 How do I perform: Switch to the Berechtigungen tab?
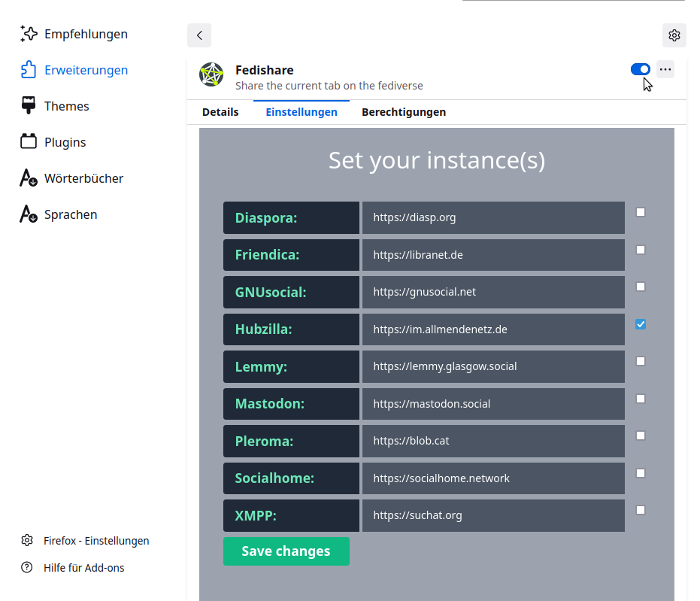[404, 112]
